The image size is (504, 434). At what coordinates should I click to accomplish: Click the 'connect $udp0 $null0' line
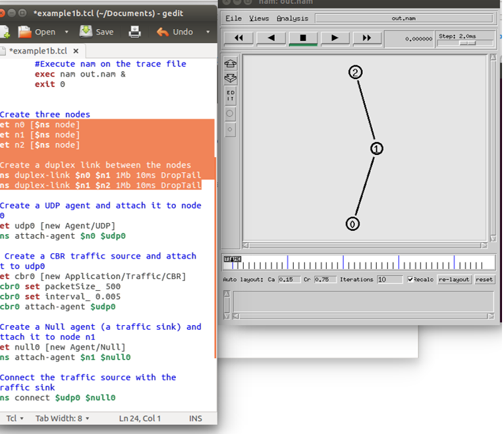coord(57,397)
